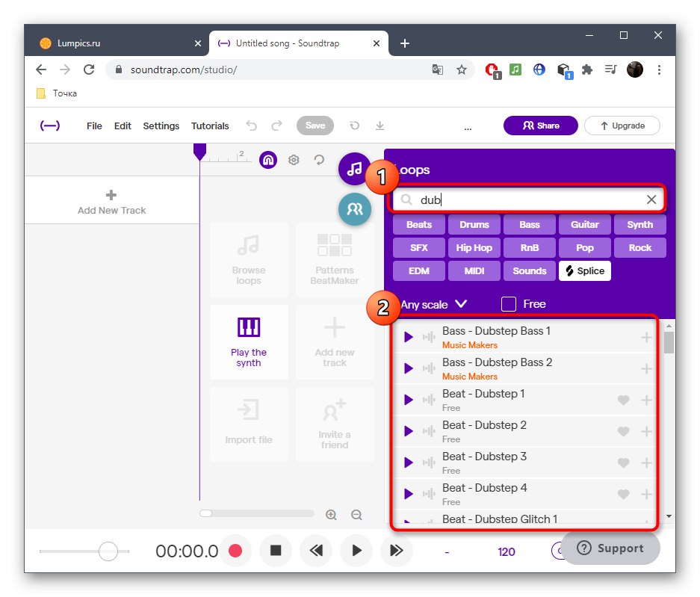This screenshot has width=700, height=597.
Task: Click the horizontal timeline scroll bar
Action: (x=257, y=513)
